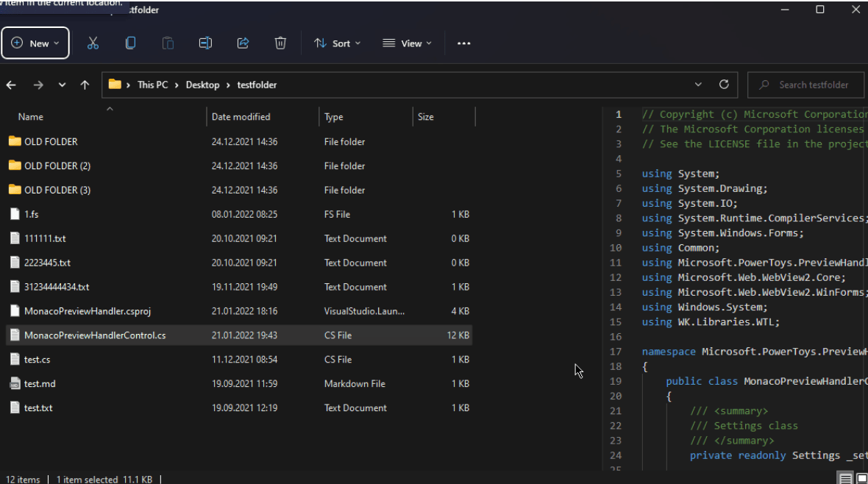Click the Copy icon in toolbar
Viewport: 868px width, 484px height.
click(131, 43)
